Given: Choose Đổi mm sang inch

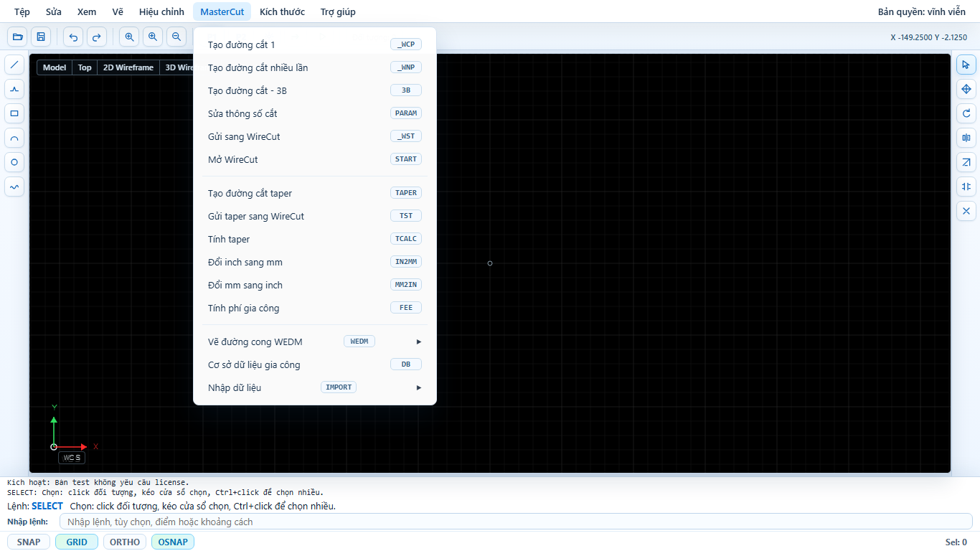Looking at the screenshot, I should (315, 285).
